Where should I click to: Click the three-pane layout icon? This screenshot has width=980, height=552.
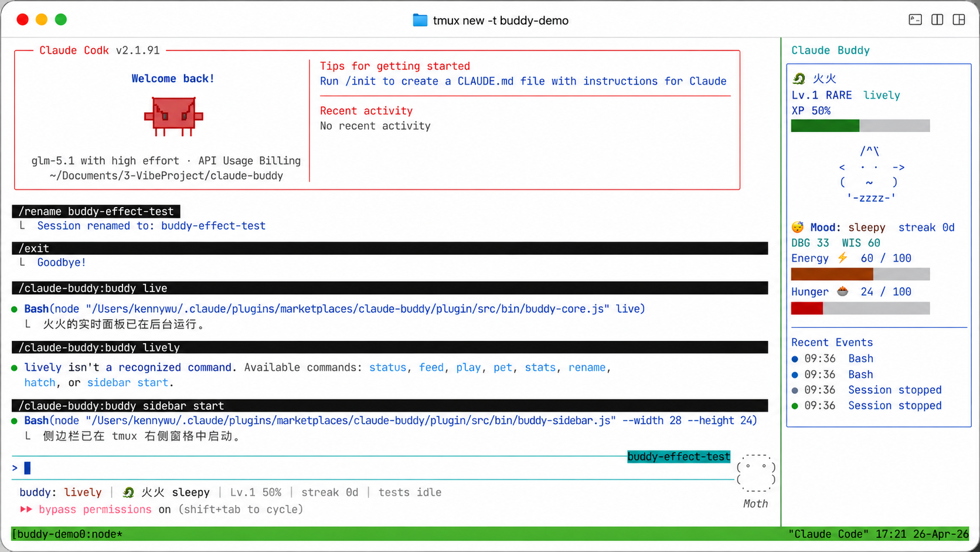pos(959,19)
